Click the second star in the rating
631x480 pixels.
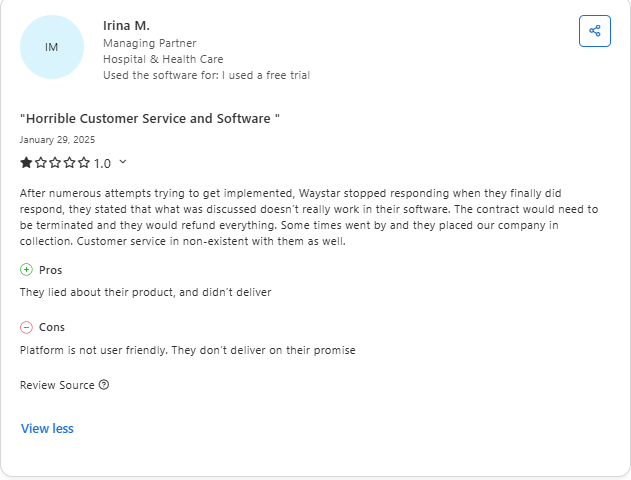[41, 162]
